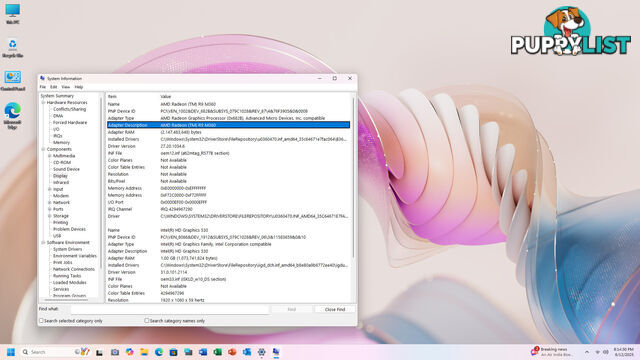Open Settings gear in taskbar
The width and height of the screenshot is (640, 360).
[x=262, y=352]
